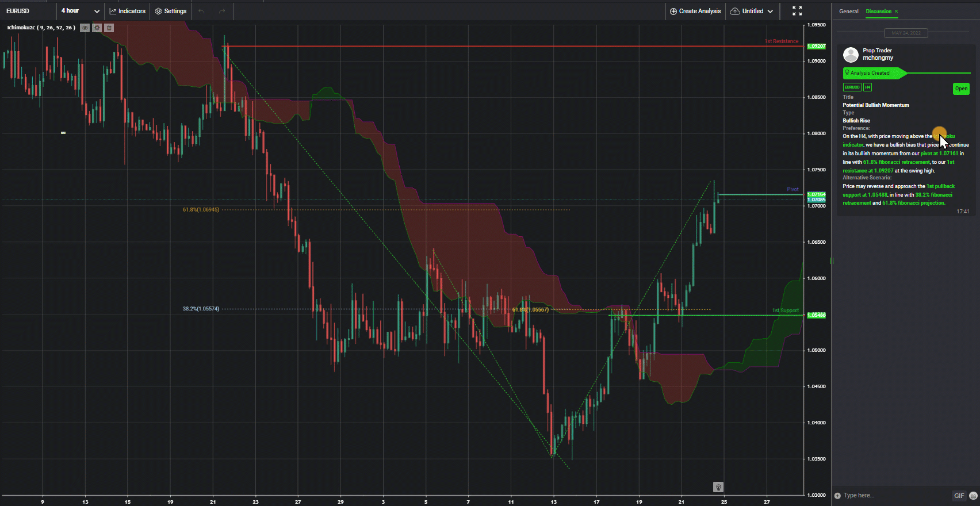Open Ichimoku indicator settings gear

97,28
